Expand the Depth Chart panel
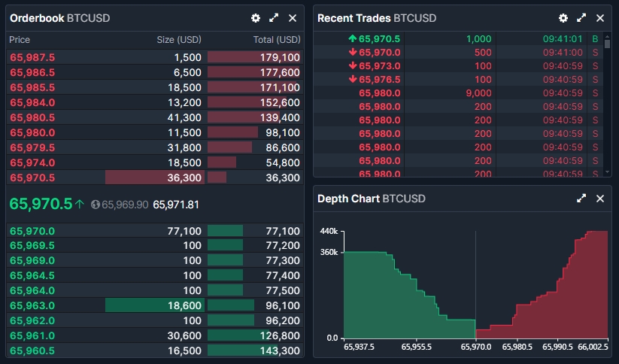Image resolution: width=619 pixels, height=364 pixels. [581, 199]
